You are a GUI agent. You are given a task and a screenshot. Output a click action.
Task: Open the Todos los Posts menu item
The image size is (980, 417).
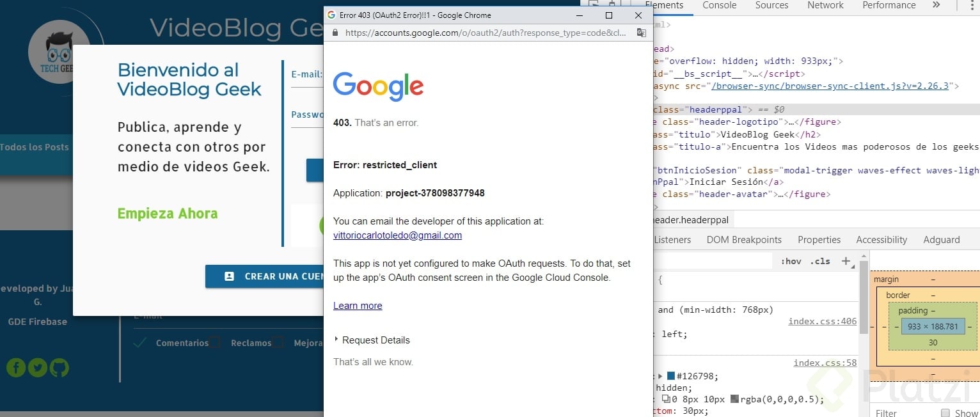click(35, 147)
